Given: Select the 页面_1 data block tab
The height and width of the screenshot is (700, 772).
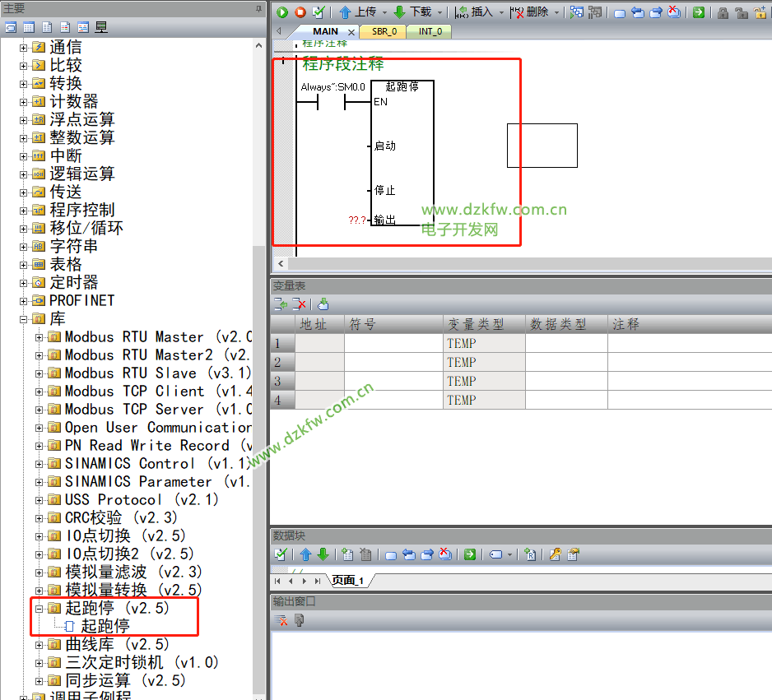Looking at the screenshot, I should pos(347,581).
